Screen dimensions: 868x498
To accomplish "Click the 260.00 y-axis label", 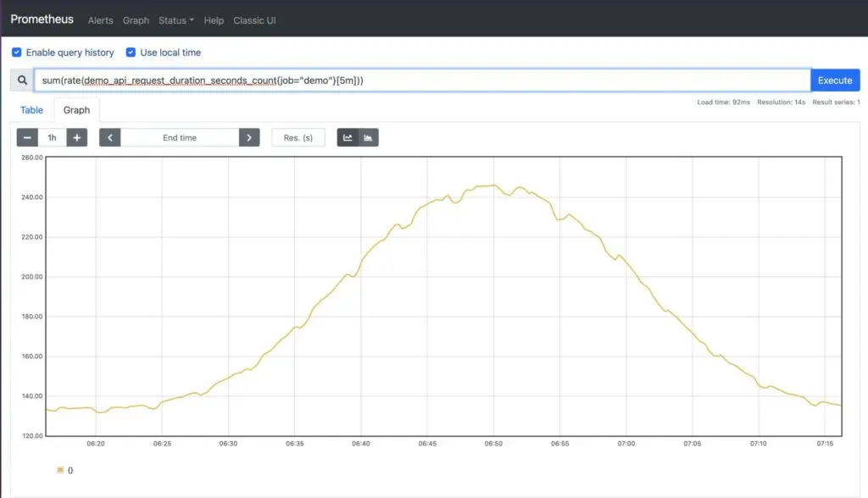I will pos(32,158).
